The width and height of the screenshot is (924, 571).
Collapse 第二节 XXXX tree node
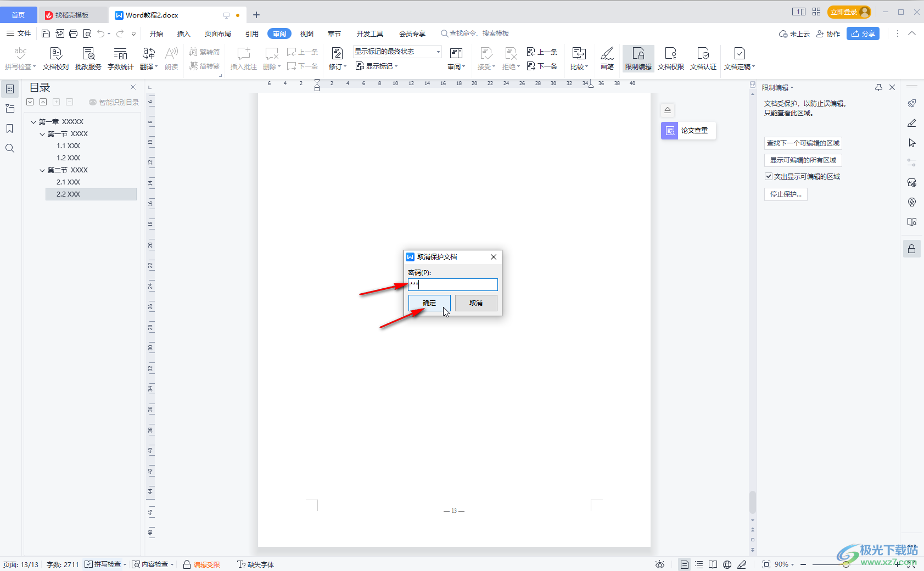tap(42, 170)
